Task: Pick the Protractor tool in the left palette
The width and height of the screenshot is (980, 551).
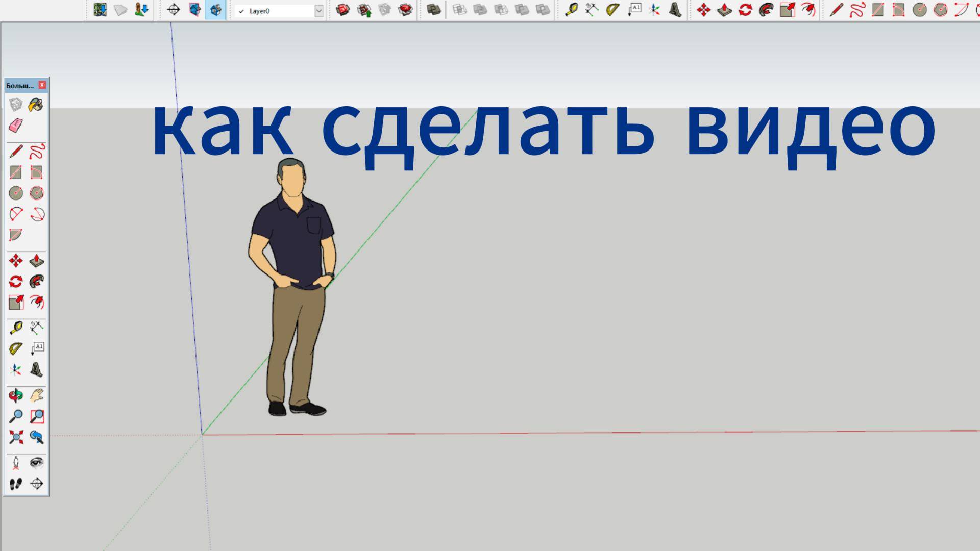Action: tap(16, 349)
